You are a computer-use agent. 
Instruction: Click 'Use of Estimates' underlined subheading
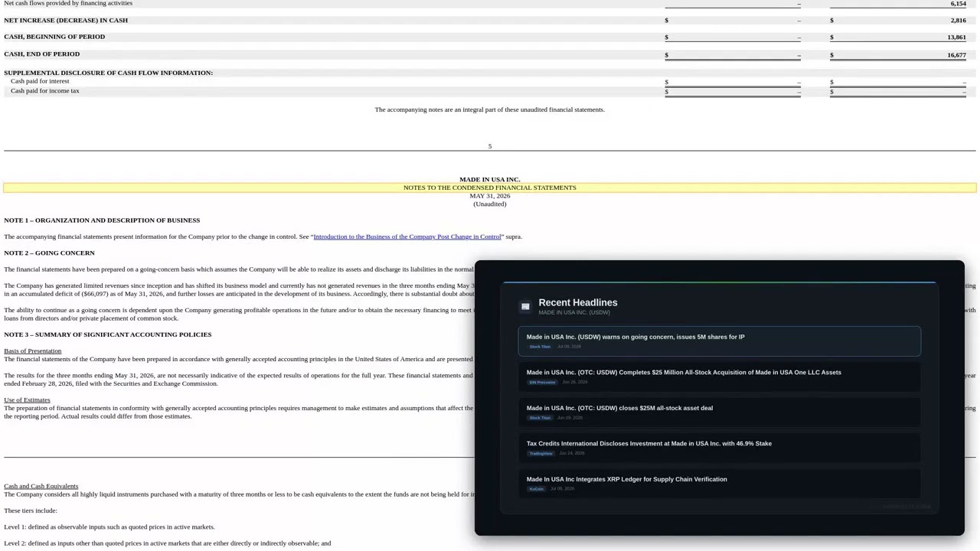coord(27,399)
